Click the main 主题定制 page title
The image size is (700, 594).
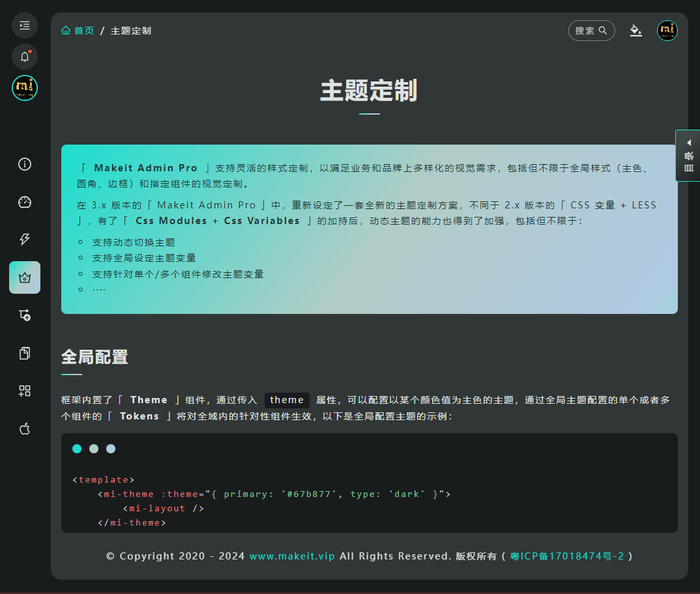[x=369, y=91]
